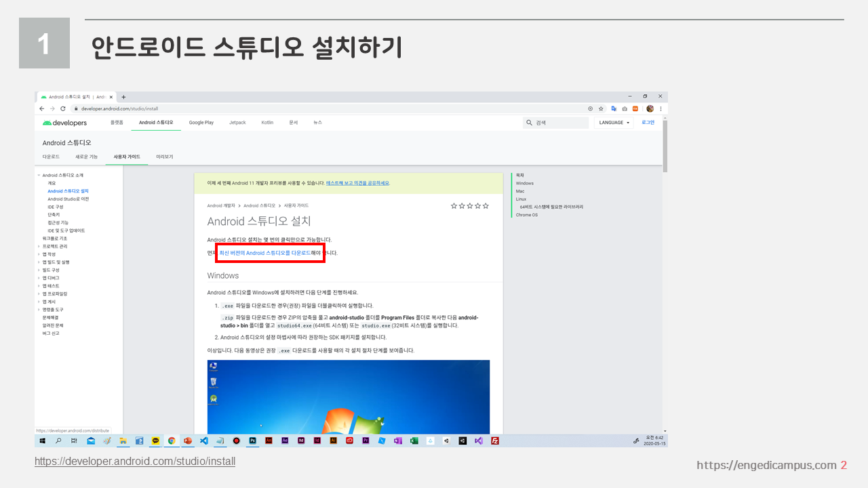Click the Google Translate extension icon
The height and width of the screenshot is (488, 868).
tap(614, 108)
